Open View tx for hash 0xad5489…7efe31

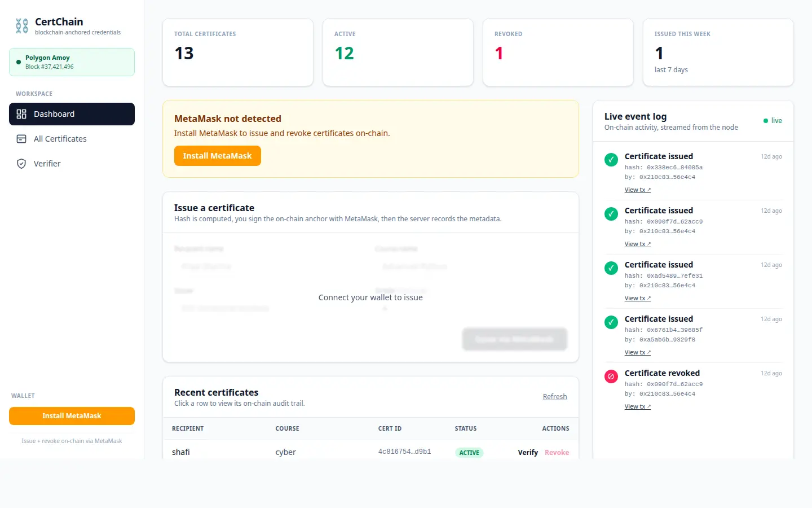point(638,299)
